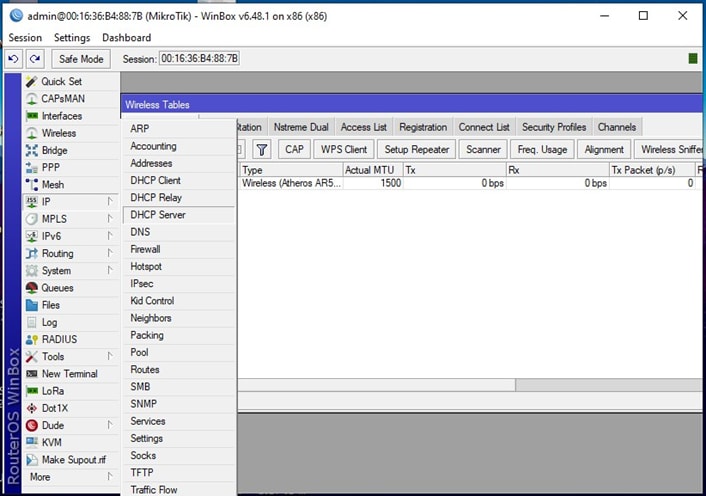Click the New Terminal icon

pos(32,374)
